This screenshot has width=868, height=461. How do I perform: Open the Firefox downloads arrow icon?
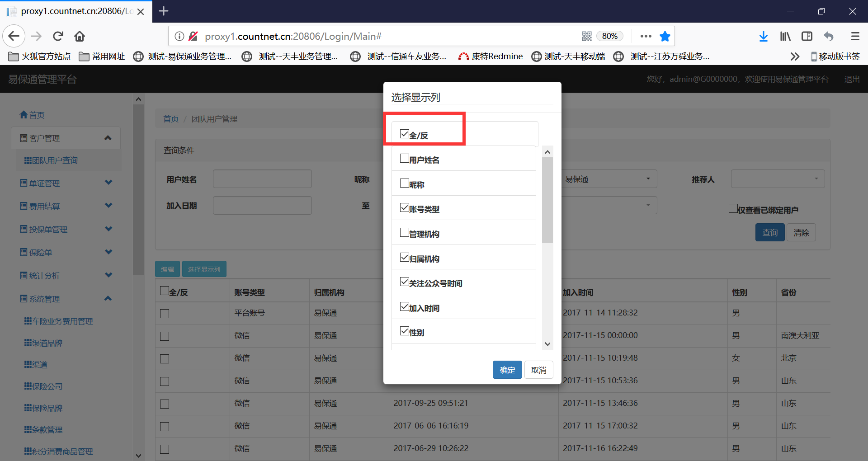(763, 36)
